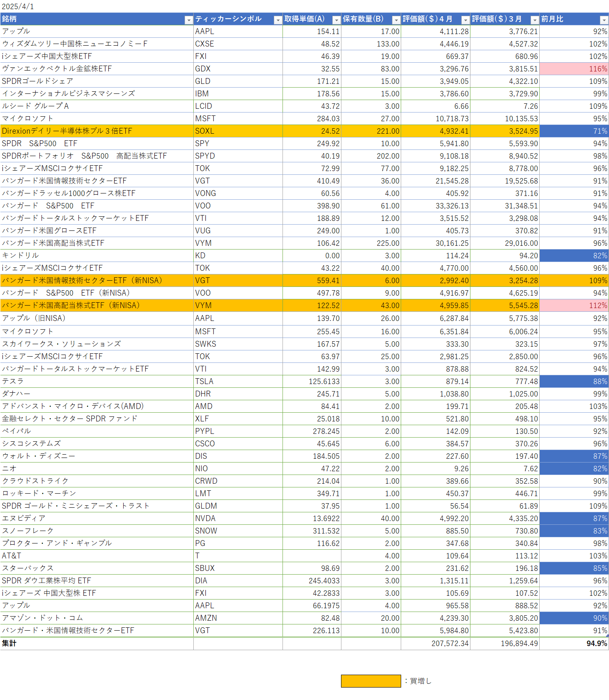Select ticker cell SBUX
The width and height of the screenshot is (609, 700).
(x=238, y=568)
